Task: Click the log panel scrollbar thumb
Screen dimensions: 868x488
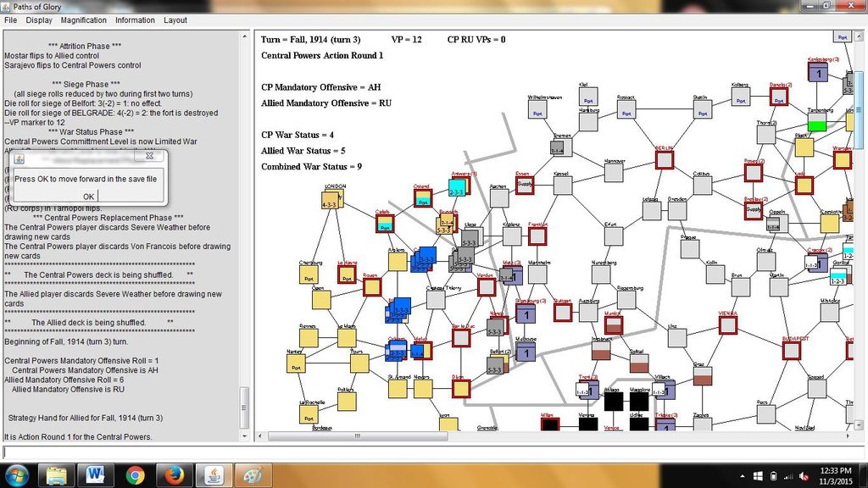Action: (244, 408)
